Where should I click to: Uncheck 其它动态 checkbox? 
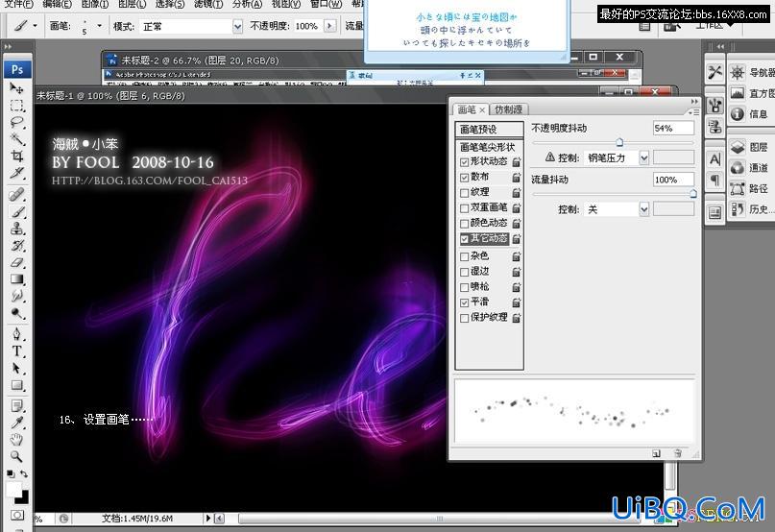coord(464,239)
